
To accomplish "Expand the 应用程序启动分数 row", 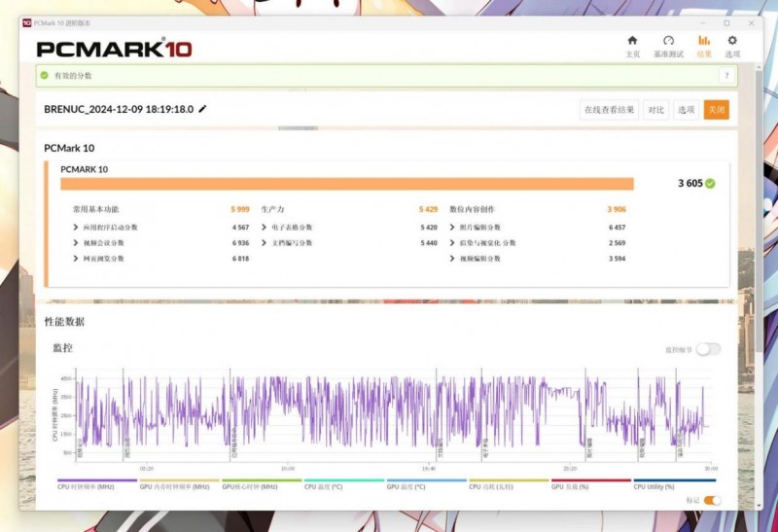I will 76,228.
